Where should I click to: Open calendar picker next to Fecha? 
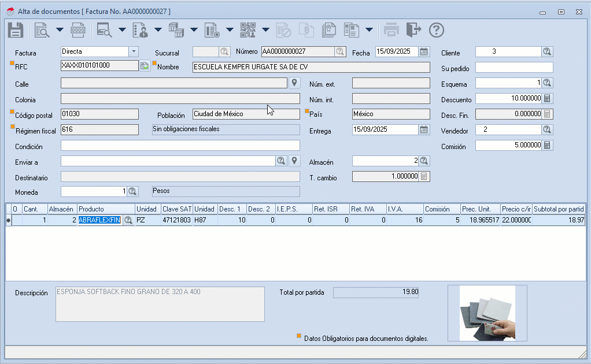click(x=424, y=51)
